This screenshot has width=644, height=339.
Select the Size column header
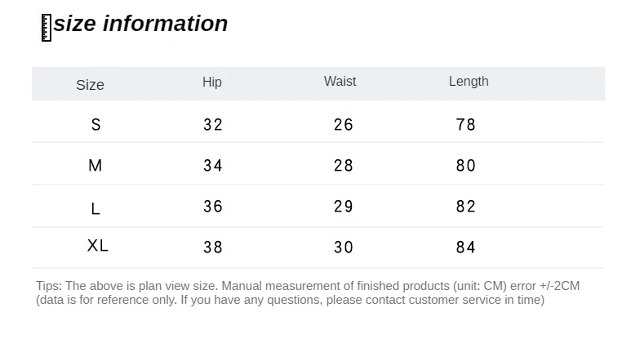(91, 85)
